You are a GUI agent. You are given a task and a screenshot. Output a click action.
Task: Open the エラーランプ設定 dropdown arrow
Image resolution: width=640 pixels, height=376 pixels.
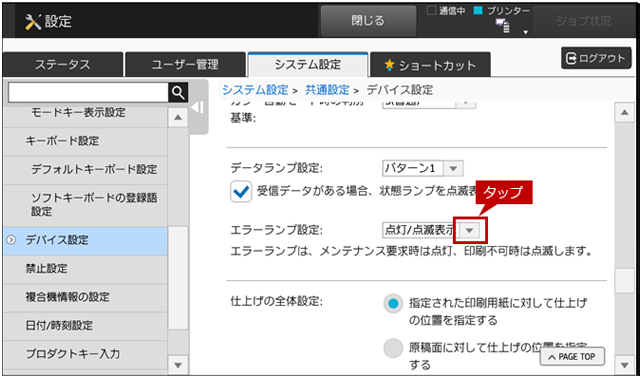click(470, 231)
